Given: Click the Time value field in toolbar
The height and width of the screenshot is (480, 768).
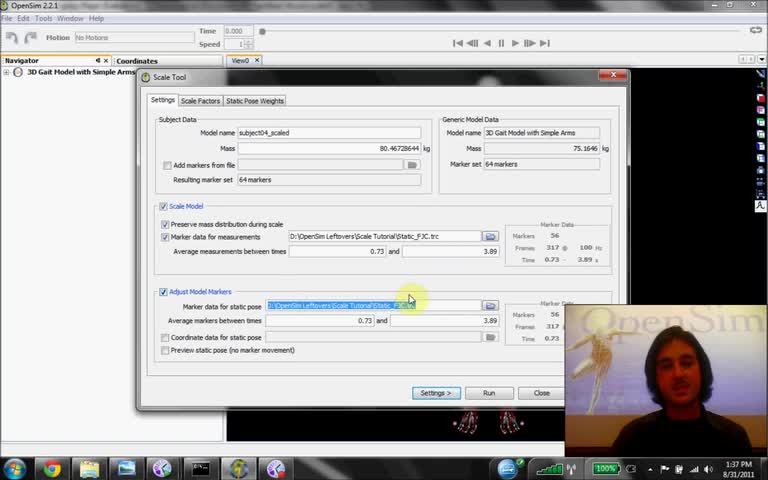Looking at the screenshot, I should [238, 31].
